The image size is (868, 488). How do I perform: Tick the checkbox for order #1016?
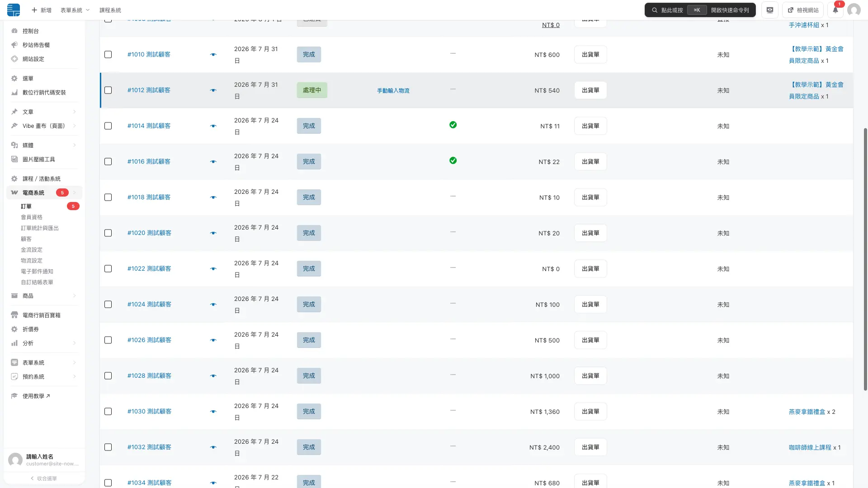108,161
